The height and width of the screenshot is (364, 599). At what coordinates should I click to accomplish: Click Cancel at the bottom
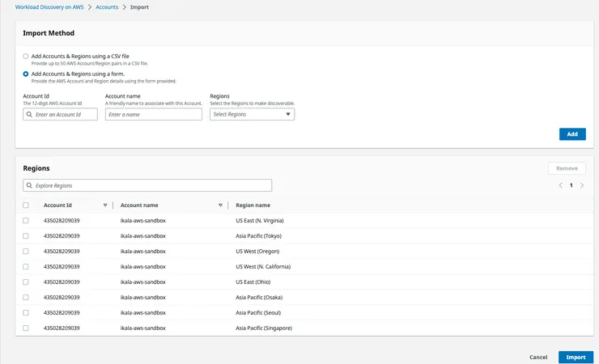[538, 357]
